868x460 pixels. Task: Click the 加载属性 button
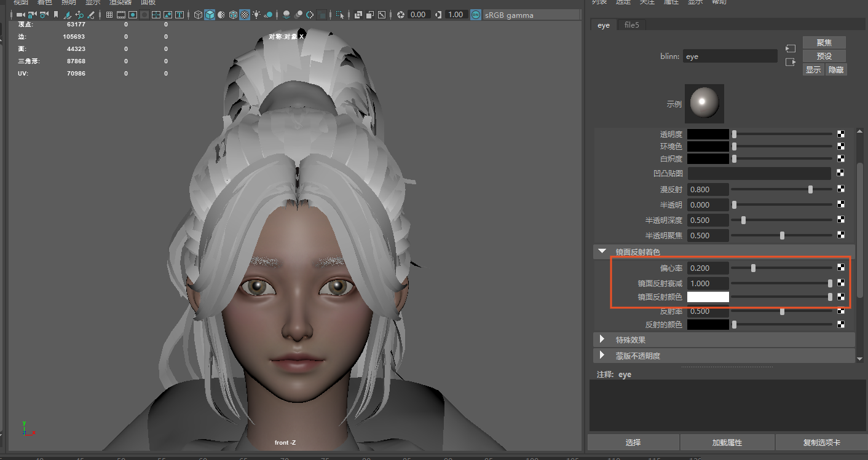pos(727,442)
